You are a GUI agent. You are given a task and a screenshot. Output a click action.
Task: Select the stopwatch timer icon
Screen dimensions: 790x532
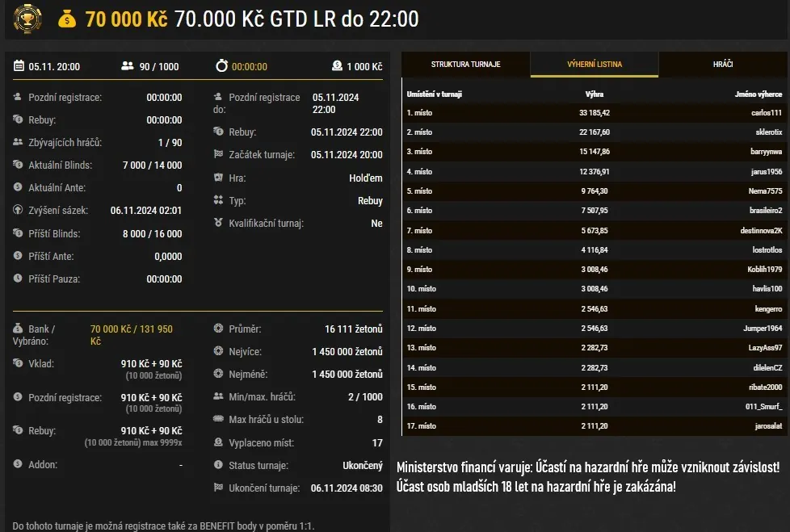click(x=225, y=66)
